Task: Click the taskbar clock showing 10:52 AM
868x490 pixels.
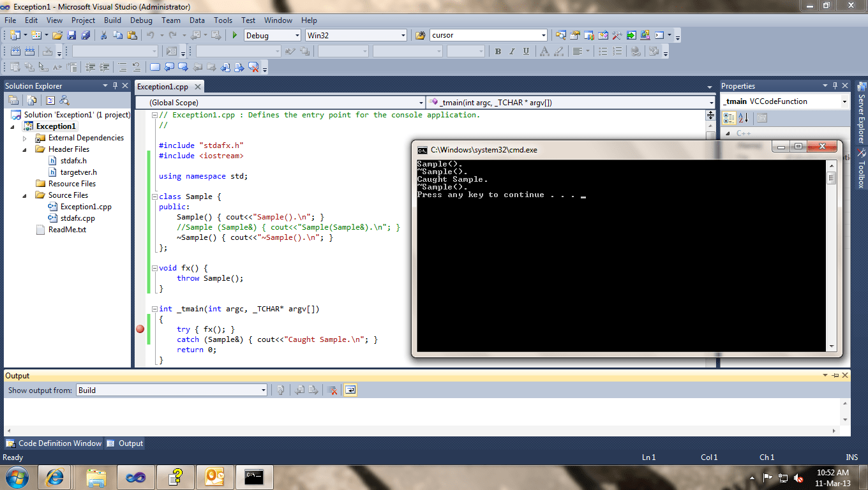Action: pyautogui.click(x=833, y=478)
